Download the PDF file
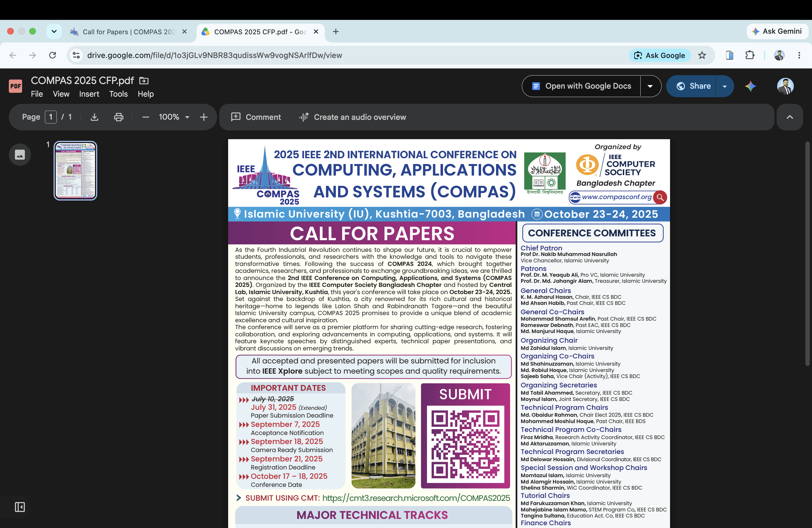The width and height of the screenshot is (812, 528). pos(94,117)
